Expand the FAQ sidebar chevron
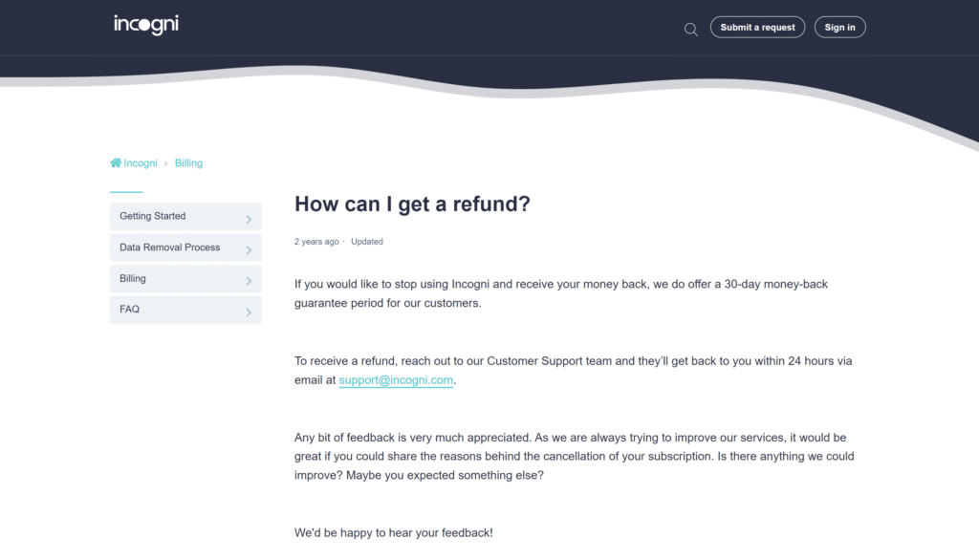This screenshot has width=979, height=560. [x=249, y=312]
